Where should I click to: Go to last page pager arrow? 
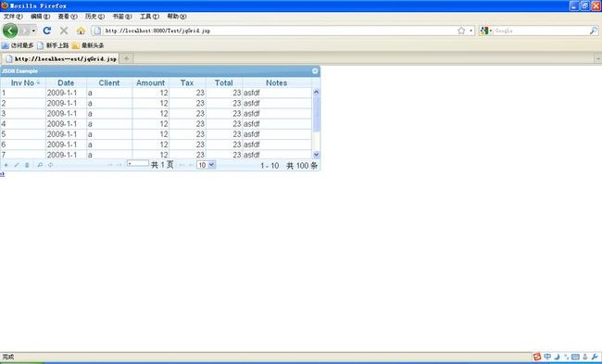[191, 165]
